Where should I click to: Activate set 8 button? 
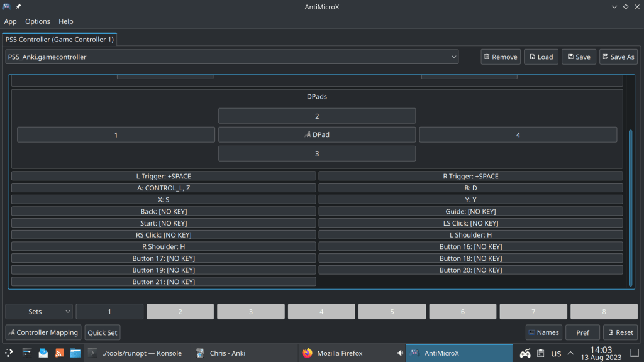click(603, 312)
